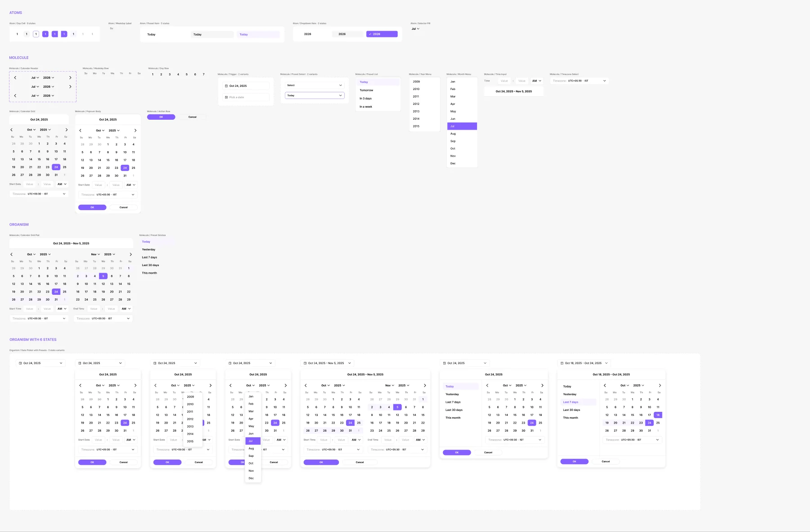The height and width of the screenshot is (532, 810).
Task: Open timezone dropdown in Molecule / Popover Body
Action: coord(108,194)
